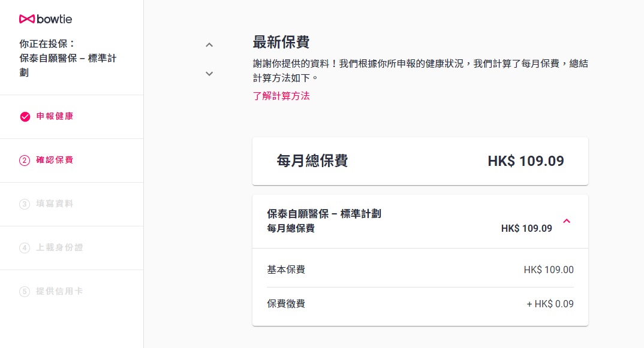The width and height of the screenshot is (644, 348).
Task: Collapse the 保泰自願醫保 premium breakdown
Action: pos(567,221)
